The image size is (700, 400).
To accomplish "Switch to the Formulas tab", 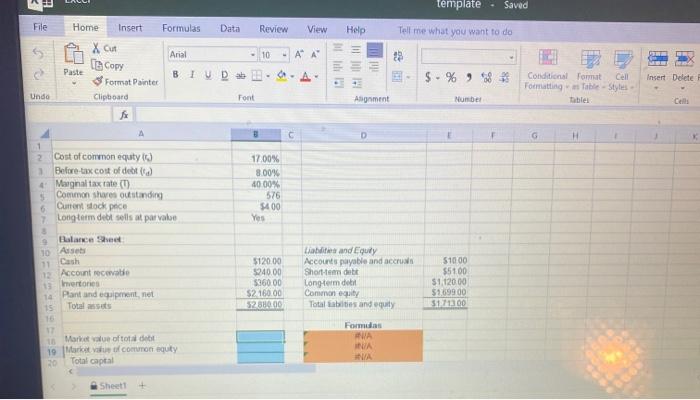I will [x=181, y=29].
